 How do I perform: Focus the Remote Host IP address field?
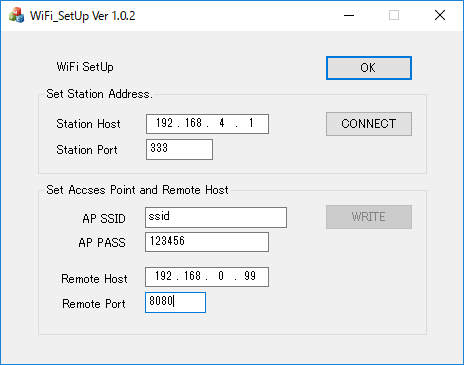[x=207, y=277]
